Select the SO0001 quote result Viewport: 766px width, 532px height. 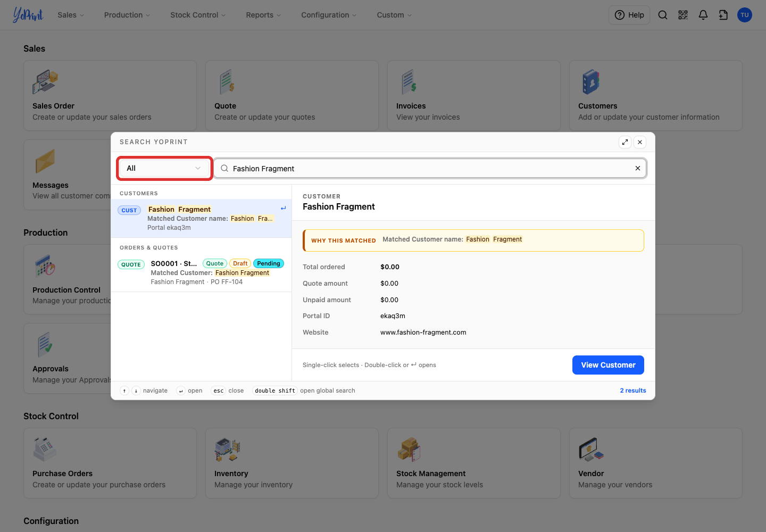tap(201, 272)
